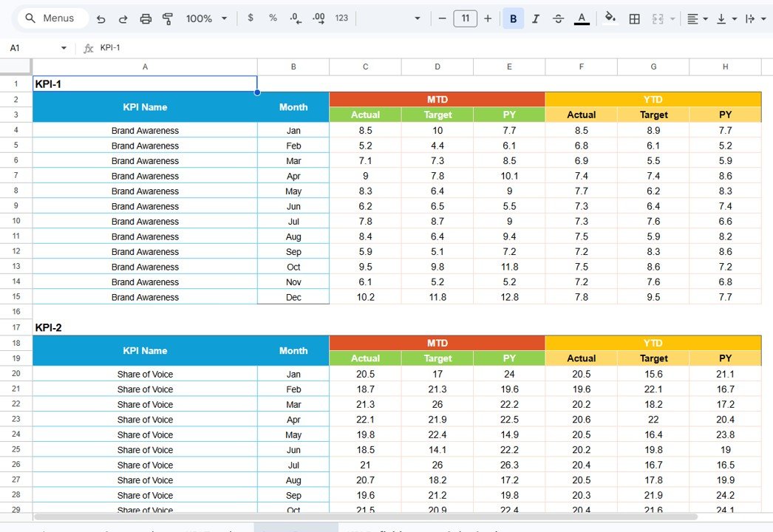Open the font family dropdown arrow
The image size is (773, 532).
coord(418,18)
